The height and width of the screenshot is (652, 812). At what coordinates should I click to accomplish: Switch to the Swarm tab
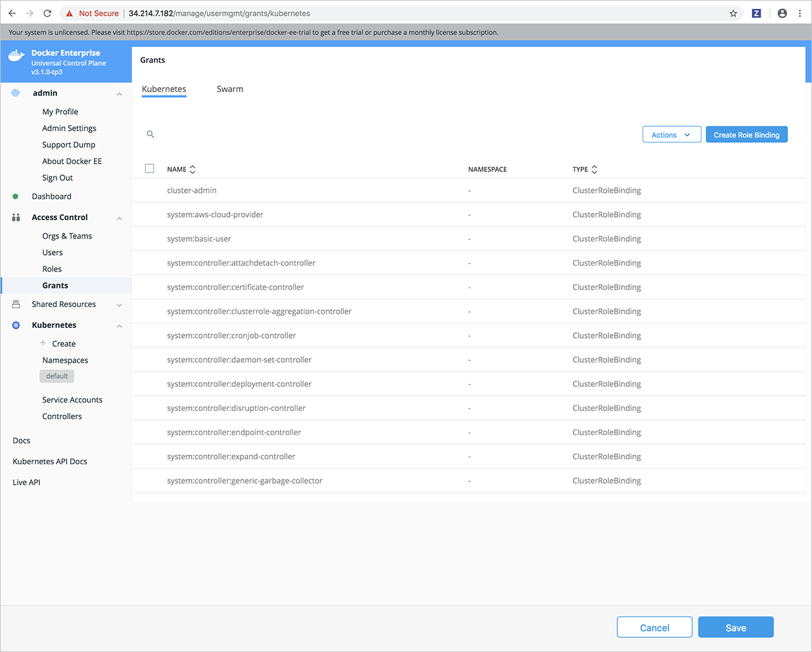(x=230, y=89)
